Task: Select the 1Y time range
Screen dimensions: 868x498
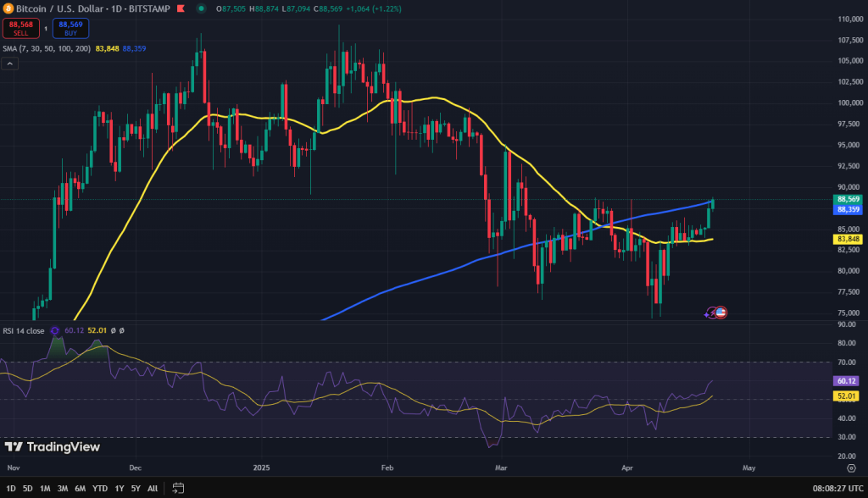Action: [120, 488]
